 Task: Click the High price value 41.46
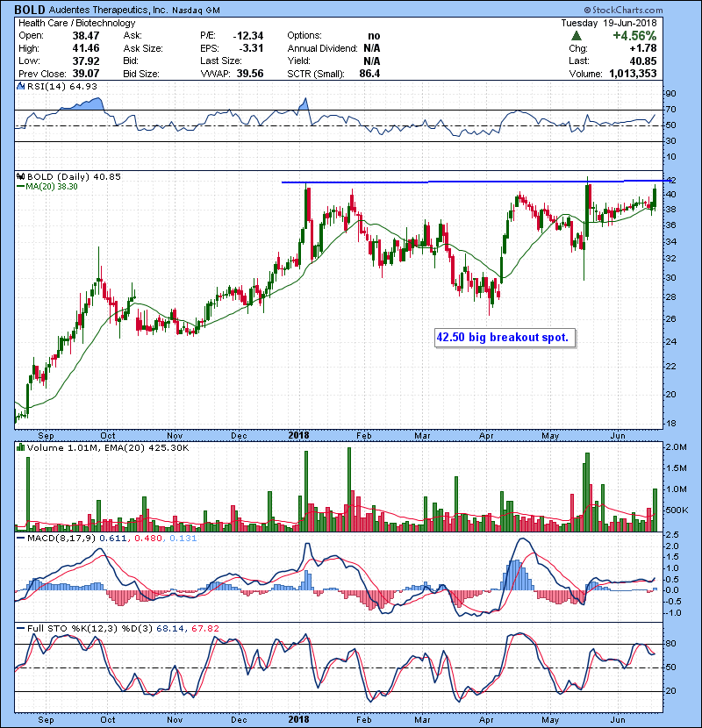point(85,48)
